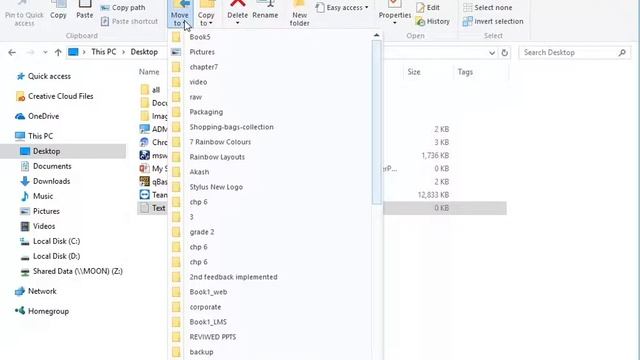Screen dimensions: 640x360
Task: Click Invert selection
Action: tap(493, 21)
